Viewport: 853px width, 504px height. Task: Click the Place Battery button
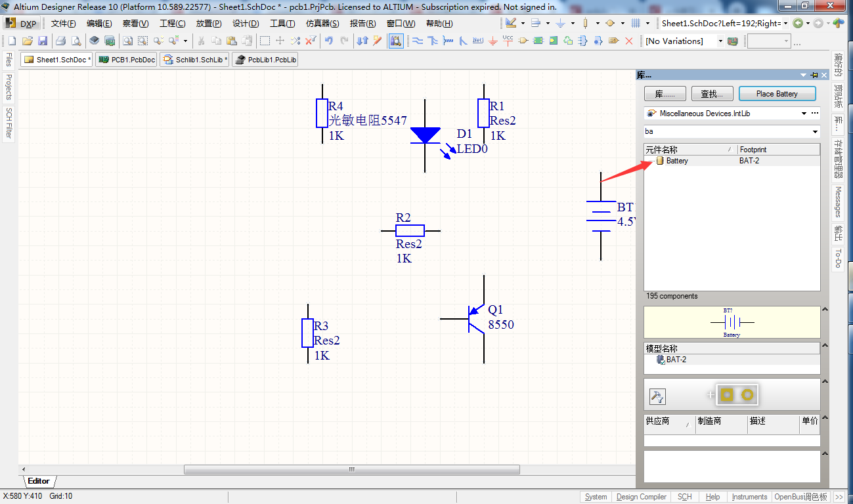click(x=777, y=93)
